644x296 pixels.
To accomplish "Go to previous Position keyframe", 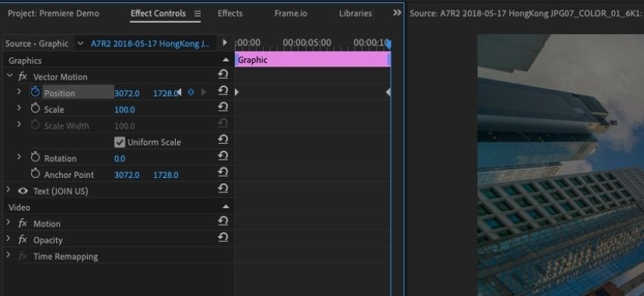I will [179, 93].
